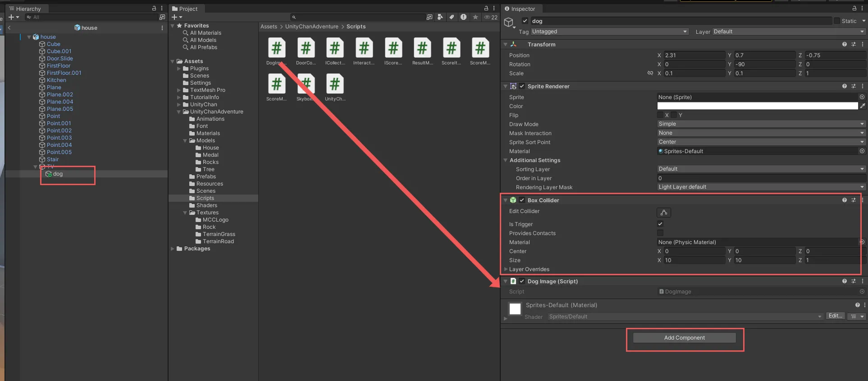Toggle the Scale constrained proportions link icon
Screen dimensions: 868x381
pos(650,73)
